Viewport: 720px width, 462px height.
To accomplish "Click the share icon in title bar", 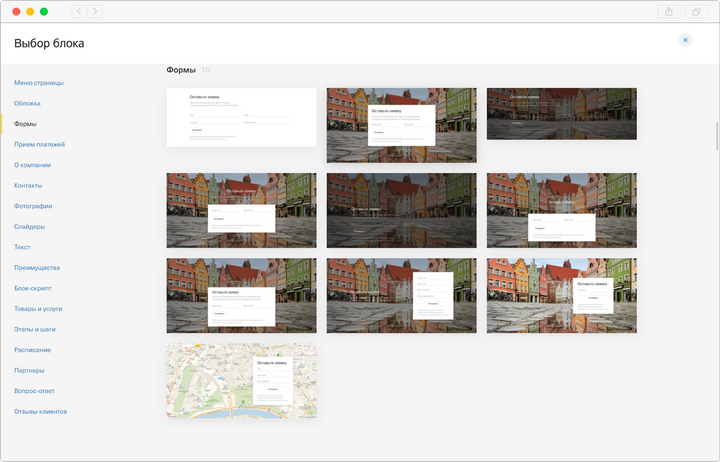I will 669,11.
